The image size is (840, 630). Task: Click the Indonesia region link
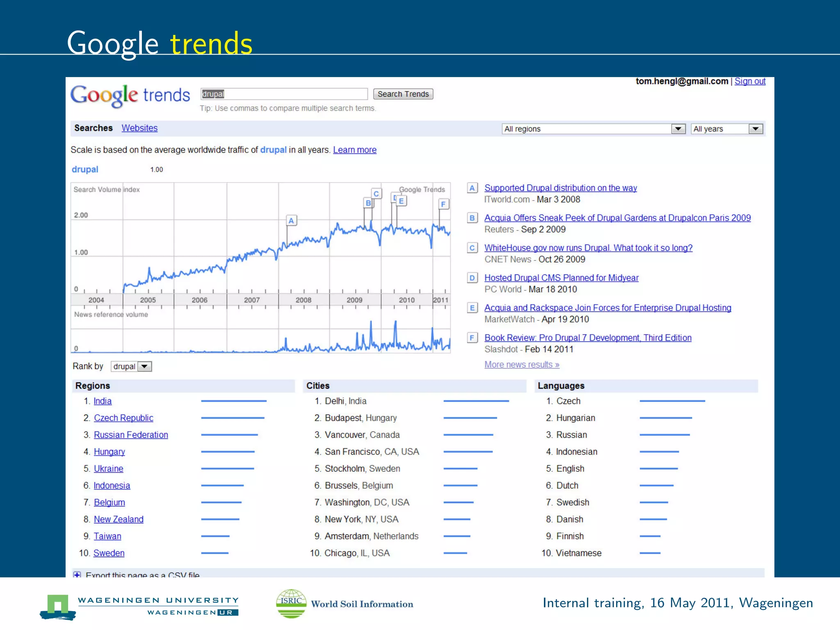click(112, 486)
